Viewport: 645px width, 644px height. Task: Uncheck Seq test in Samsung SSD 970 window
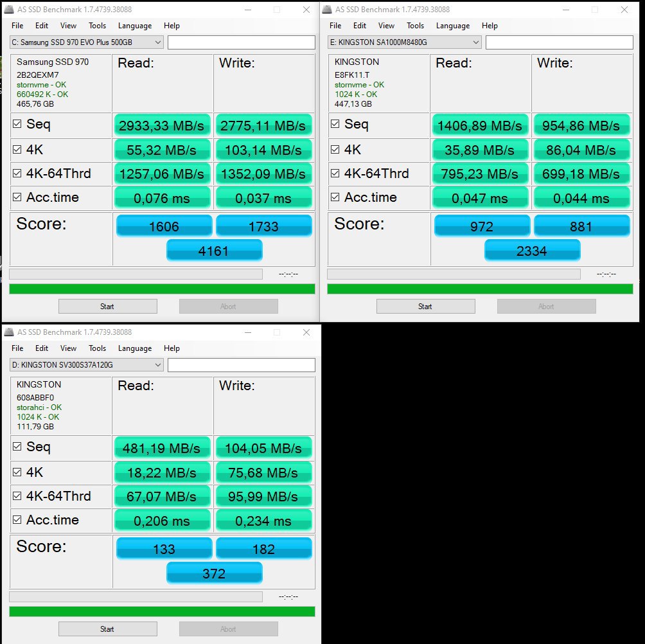click(17, 124)
